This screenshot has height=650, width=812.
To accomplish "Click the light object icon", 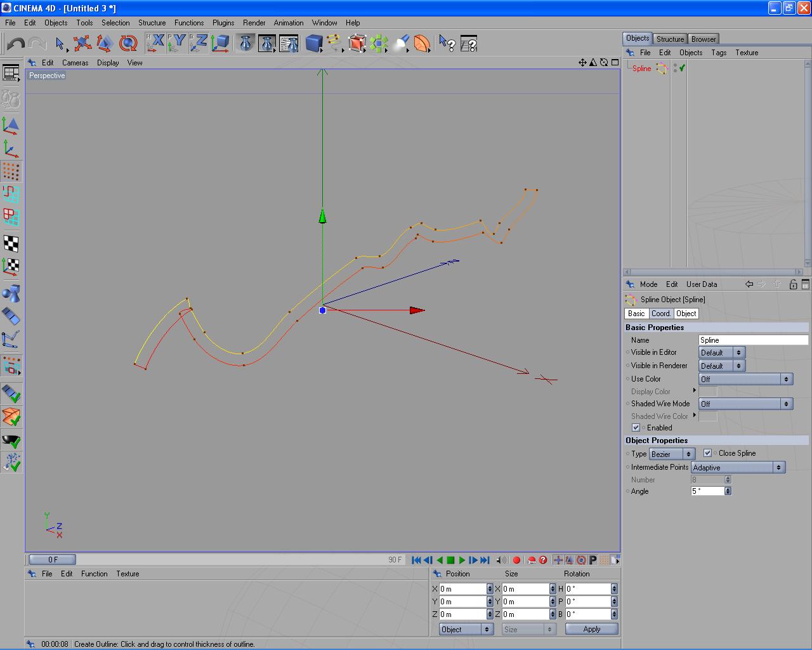I will [401, 44].
